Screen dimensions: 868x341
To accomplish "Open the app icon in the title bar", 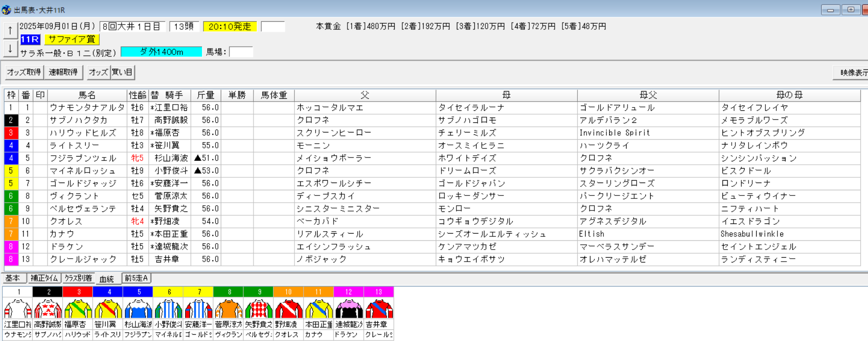I will tap(6, 10).
